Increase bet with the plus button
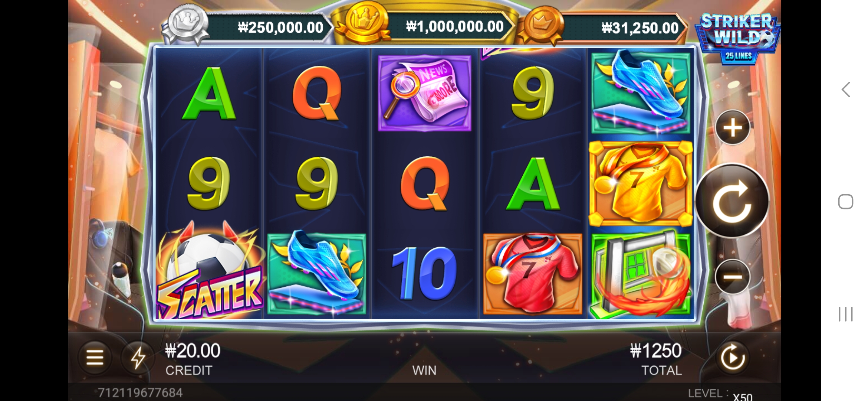This screenshot has height=401, width=868. tap(733, 128)
